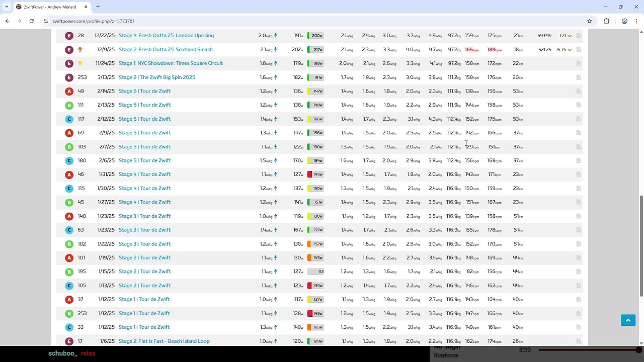
Task: Click the bronze trophy icon on the 12/9/25 row
Action: [80, 50]
